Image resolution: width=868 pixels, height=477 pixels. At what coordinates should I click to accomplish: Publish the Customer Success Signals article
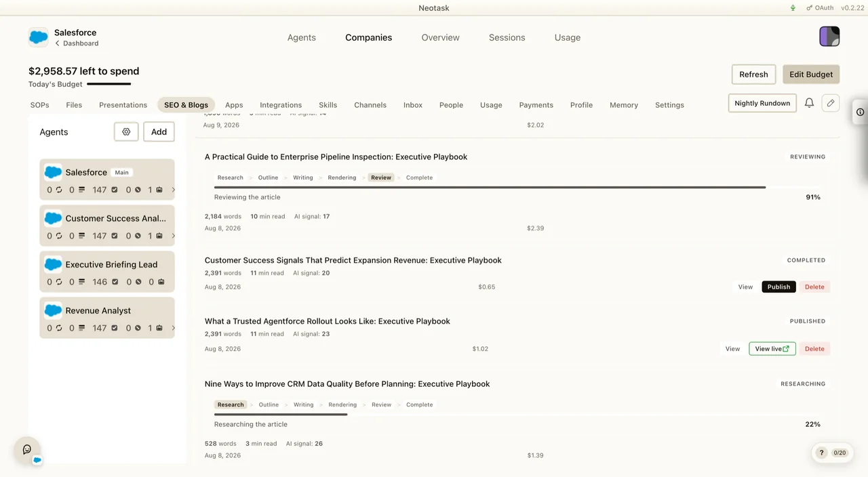coord(778,287)
